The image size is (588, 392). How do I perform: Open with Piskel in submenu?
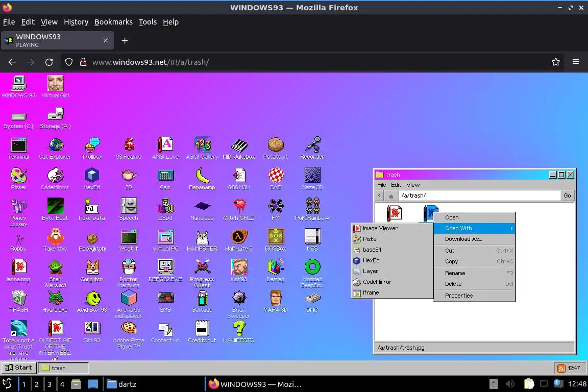[392, 239]
